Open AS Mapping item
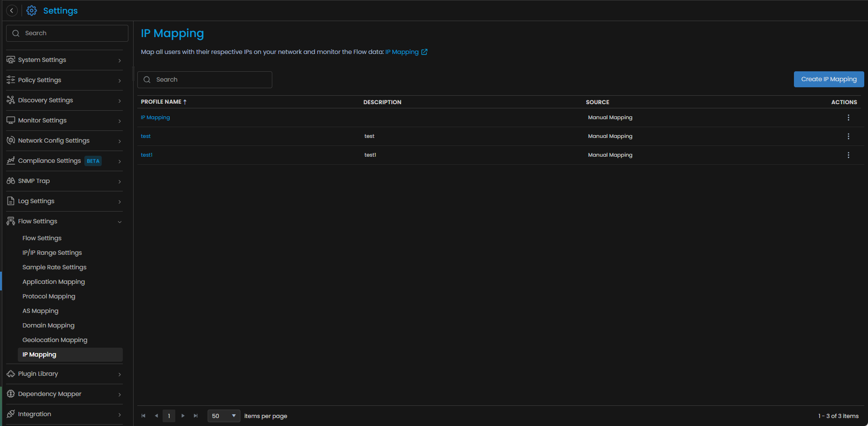868x426 pixels. tap(40, 311)
